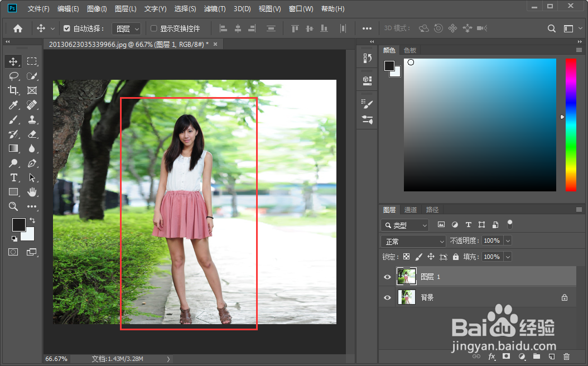The width and height of the screenshot is (588, 366).
Task: Toggle the 自动选择 checkbox
Action: [67, 28]
